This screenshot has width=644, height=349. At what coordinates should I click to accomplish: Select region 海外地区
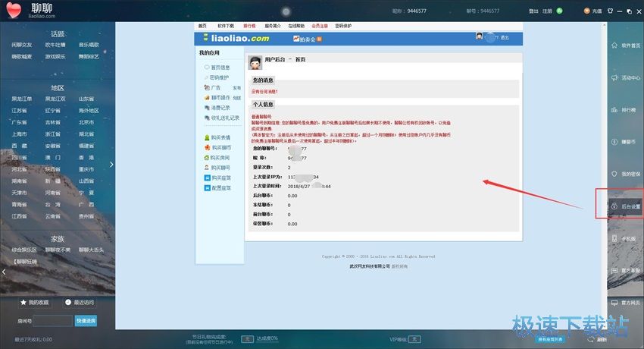coord(89,111)
